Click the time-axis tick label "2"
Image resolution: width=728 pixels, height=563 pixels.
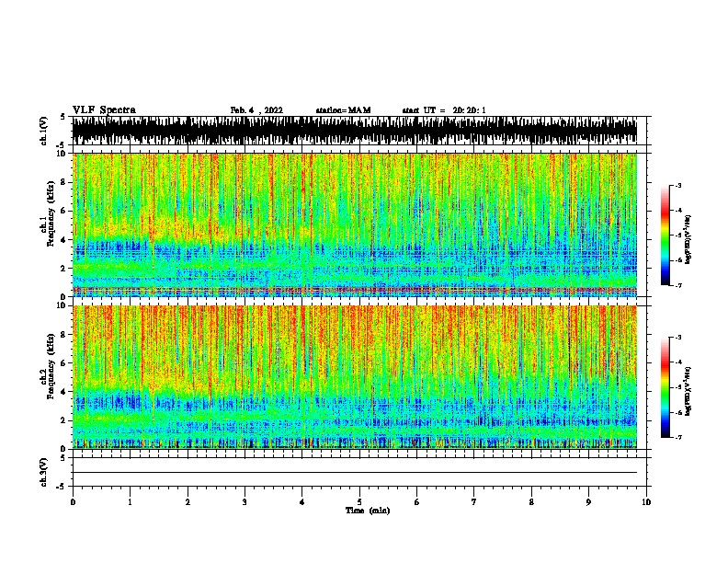pos(188,502)
